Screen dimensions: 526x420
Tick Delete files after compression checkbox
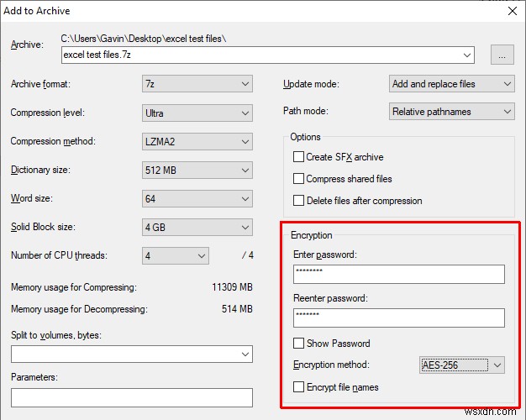pos(298,200)
